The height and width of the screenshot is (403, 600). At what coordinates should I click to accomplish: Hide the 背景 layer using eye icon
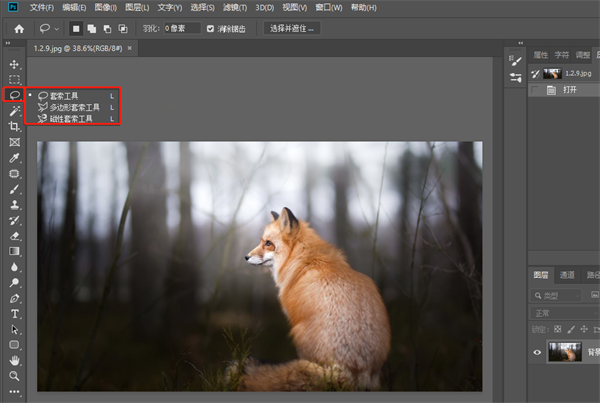pos(538,351)
